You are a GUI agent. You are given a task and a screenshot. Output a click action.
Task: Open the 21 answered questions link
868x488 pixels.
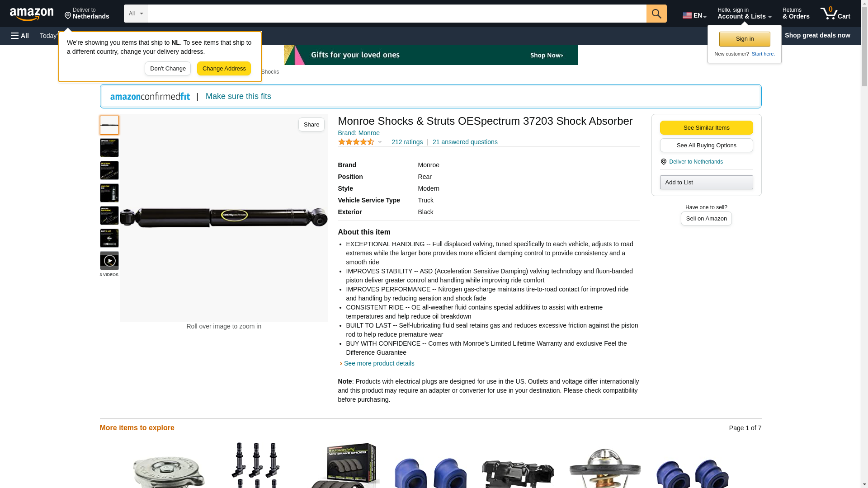pos(465,142)
